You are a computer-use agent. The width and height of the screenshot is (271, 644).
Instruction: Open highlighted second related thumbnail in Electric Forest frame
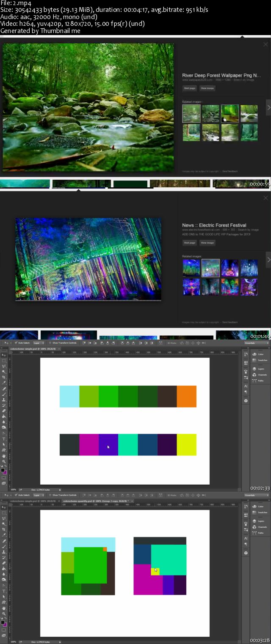coord(210,268)
